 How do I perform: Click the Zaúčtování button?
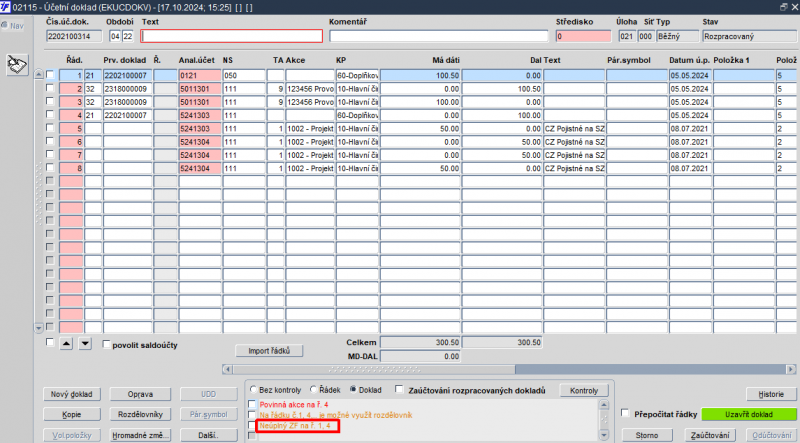pyautogui.click(x=710, y=435)
